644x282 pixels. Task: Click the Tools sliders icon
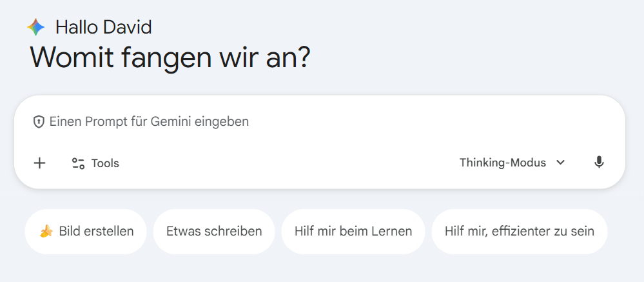(78, 163)
